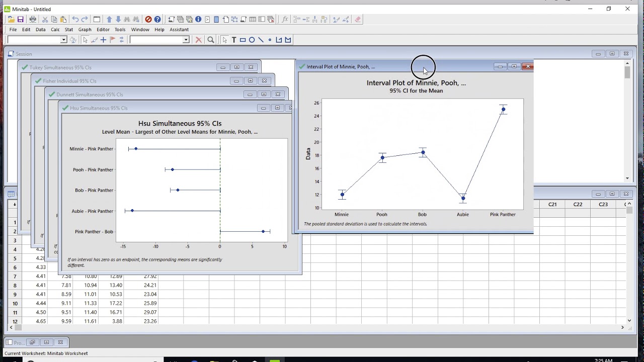Select the eraser icon in the top toolbar

[x=358, y=20]
